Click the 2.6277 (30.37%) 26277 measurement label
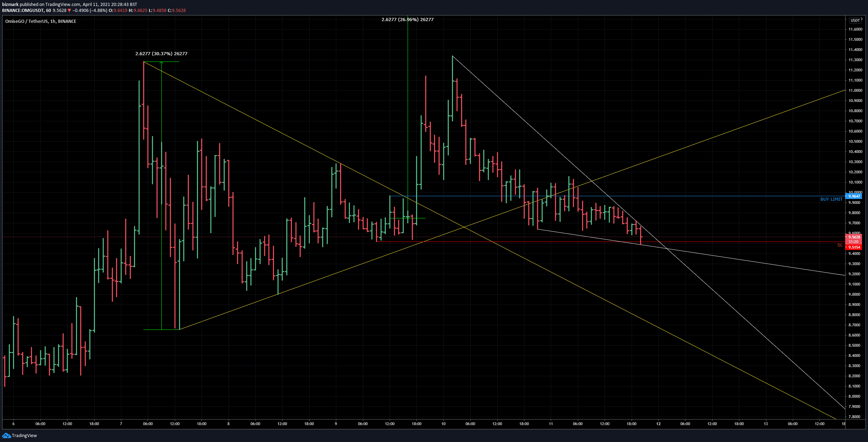This screenshot has width=868, height=442. pos(161,54)
